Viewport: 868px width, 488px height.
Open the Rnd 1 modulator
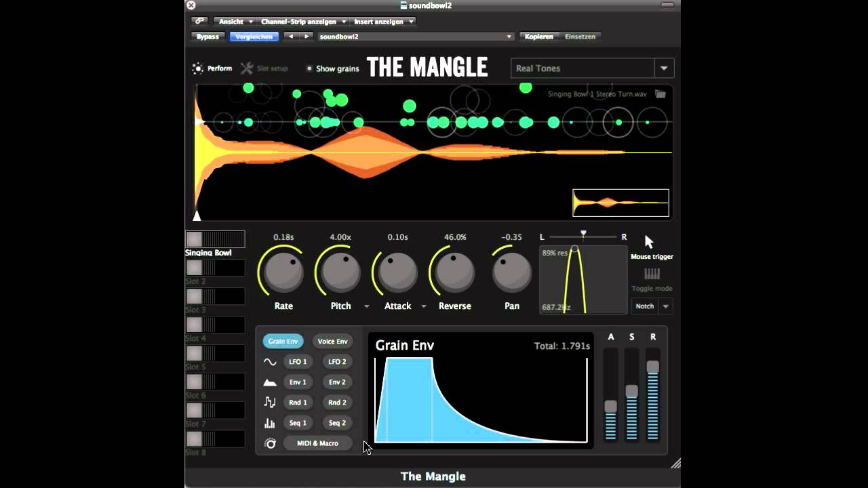(x=298, y=403)
